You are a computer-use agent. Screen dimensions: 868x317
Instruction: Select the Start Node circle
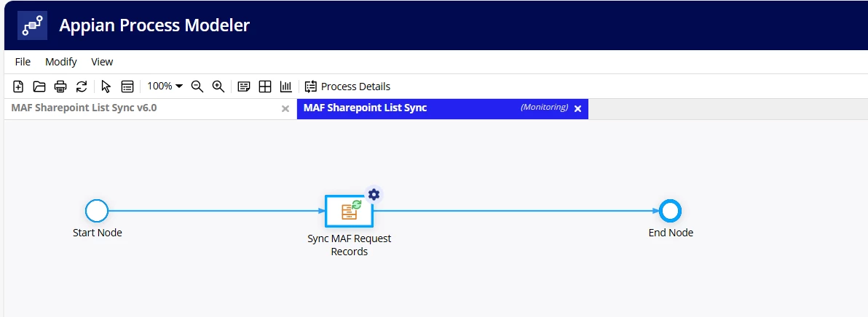[97, 211]
